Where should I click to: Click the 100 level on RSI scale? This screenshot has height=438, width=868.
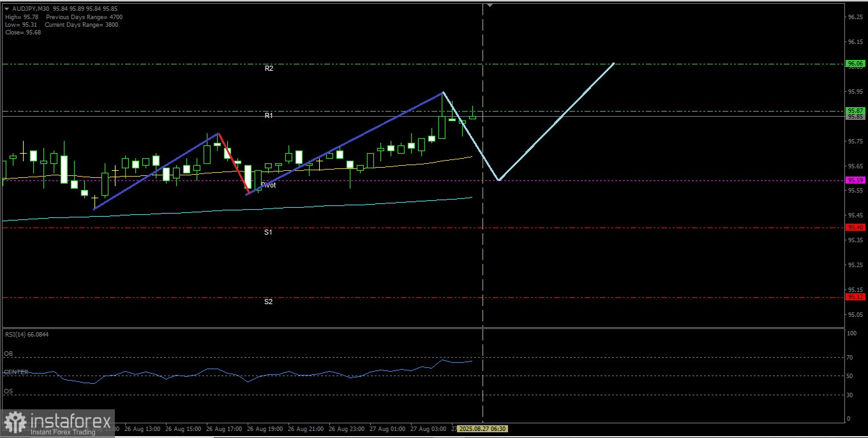click(x=851, y=333)
